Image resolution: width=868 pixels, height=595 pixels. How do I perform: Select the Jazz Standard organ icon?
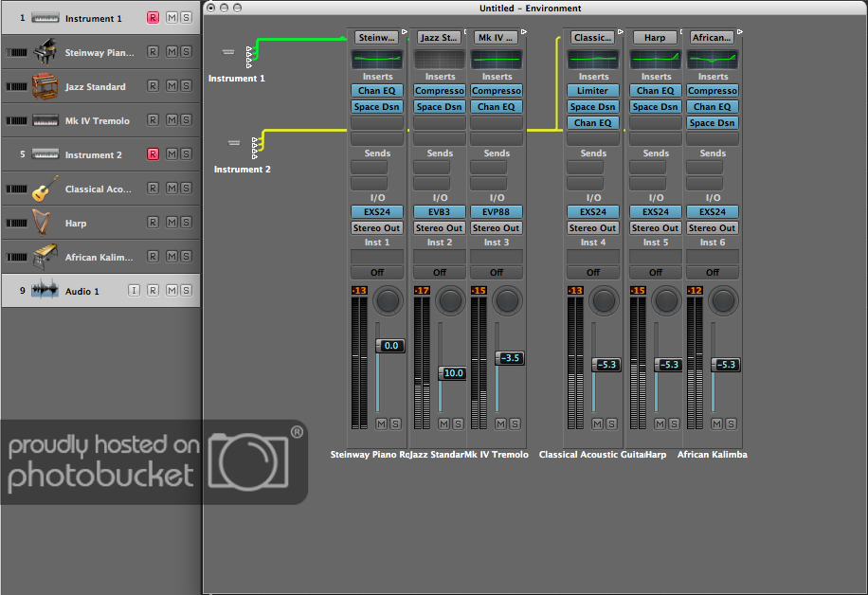pyautogui.click(x=45, y=86)
